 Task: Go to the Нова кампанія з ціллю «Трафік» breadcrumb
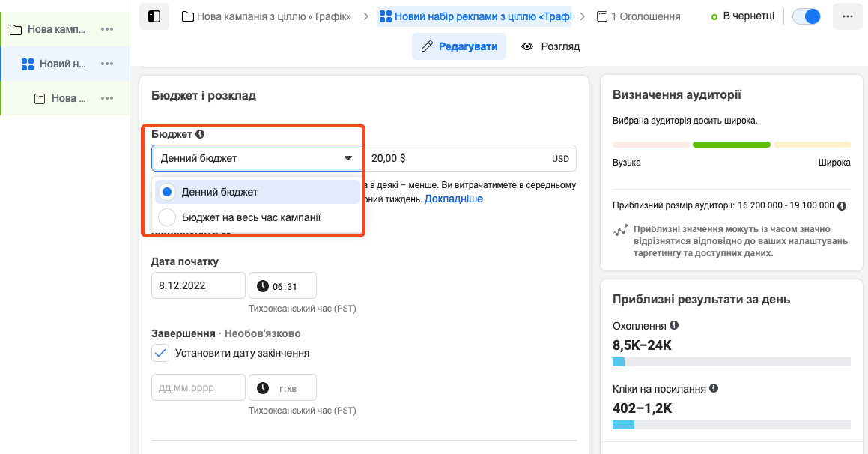pos(267,16)
